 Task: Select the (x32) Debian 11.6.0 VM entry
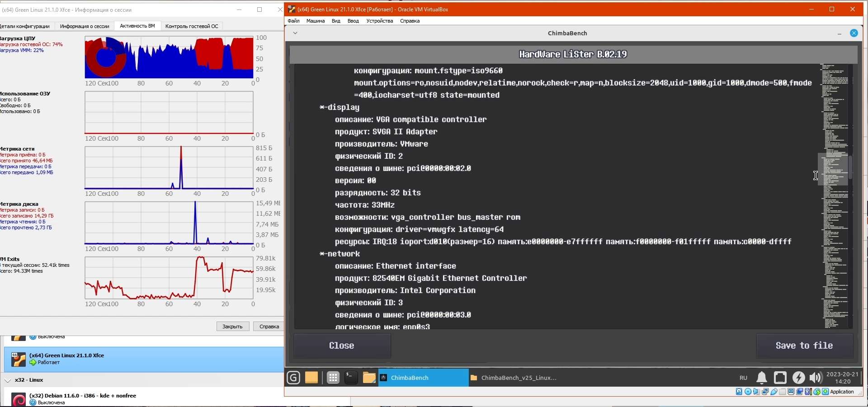[x=144, y=399]
